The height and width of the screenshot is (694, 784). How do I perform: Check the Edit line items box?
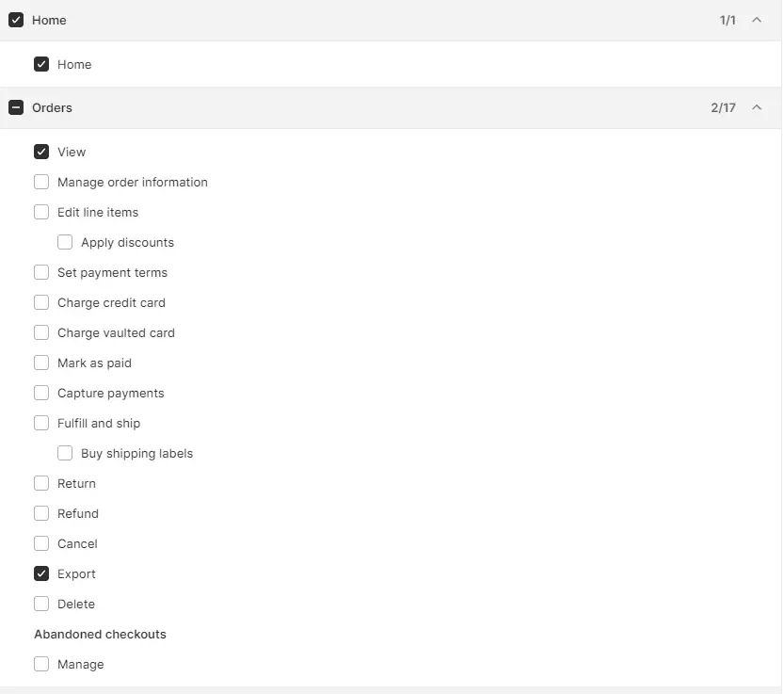click(41, 212)
